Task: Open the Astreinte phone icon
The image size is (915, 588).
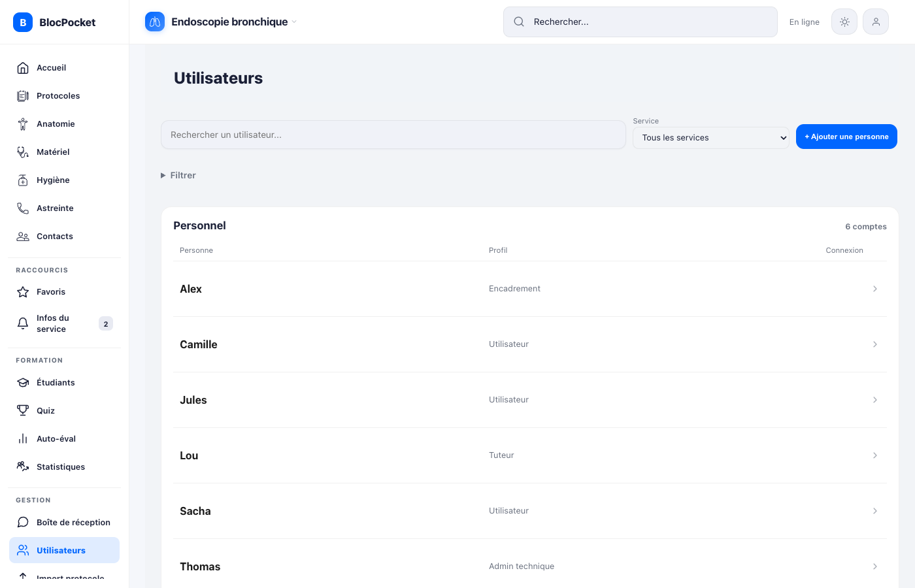Action: [x=23, y=208]
